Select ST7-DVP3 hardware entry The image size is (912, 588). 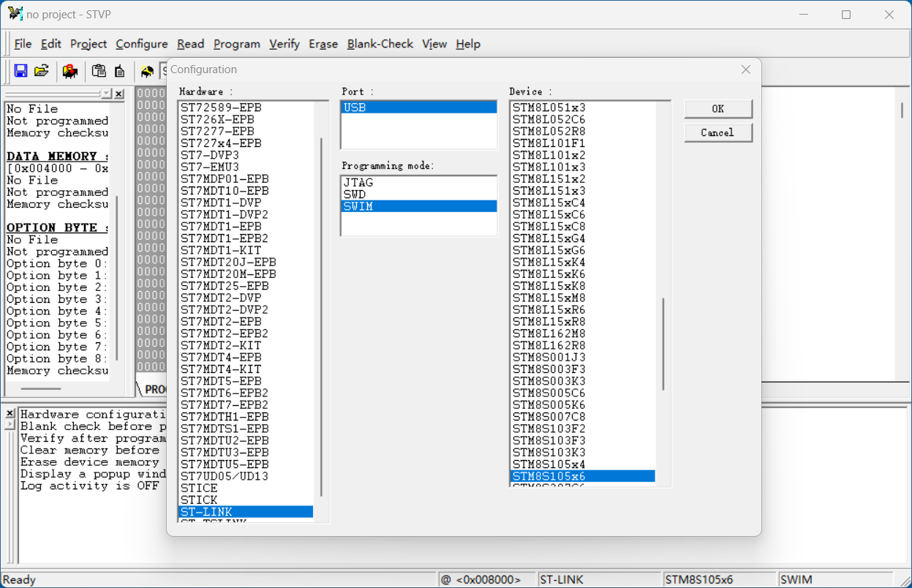point(246,155)
